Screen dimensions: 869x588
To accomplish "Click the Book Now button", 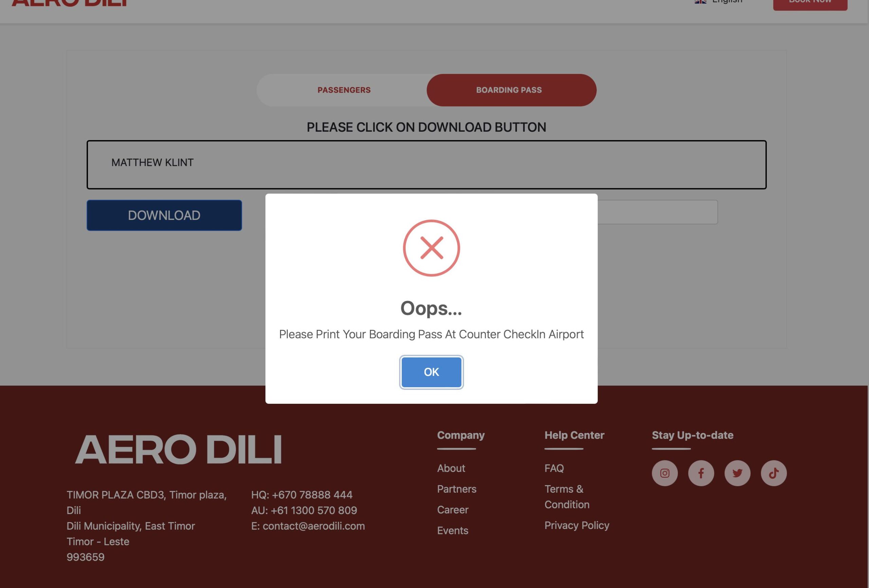I will [x=810, y=3].
